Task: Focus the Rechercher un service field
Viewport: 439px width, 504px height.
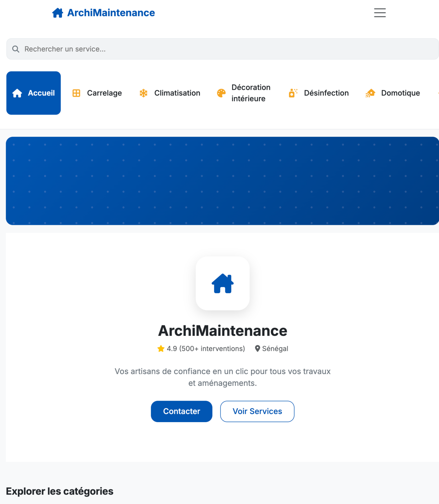Action: point(222,49)
